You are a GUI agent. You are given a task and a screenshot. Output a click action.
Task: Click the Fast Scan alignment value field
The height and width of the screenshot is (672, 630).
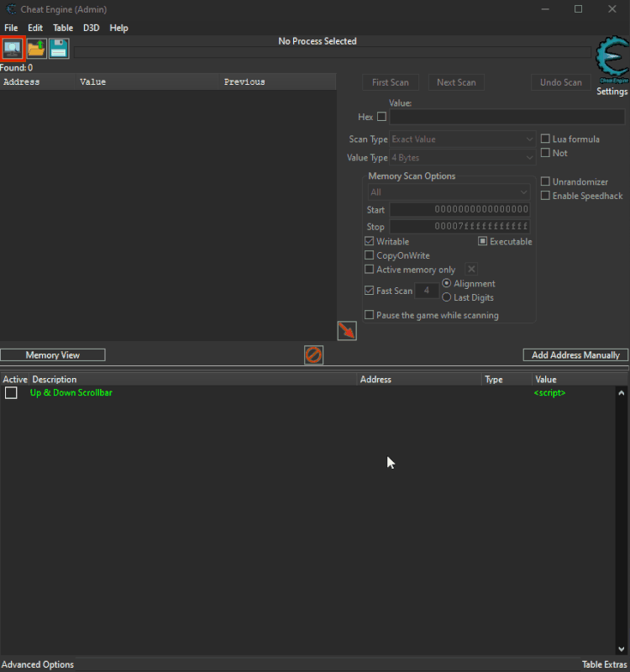[x=427, y=291]
